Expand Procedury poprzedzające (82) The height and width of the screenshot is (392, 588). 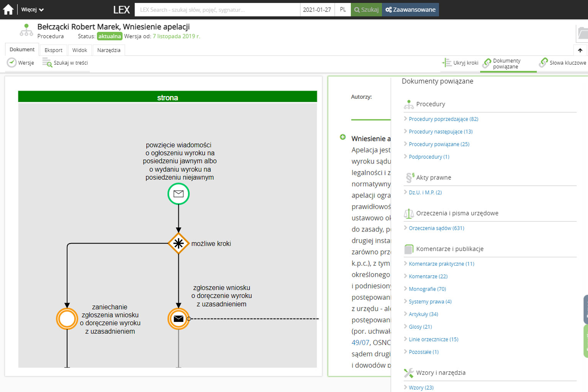443,119
